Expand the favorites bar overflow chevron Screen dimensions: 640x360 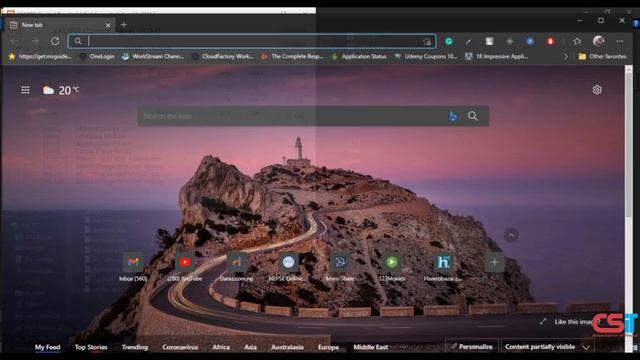tap(566, 56)
